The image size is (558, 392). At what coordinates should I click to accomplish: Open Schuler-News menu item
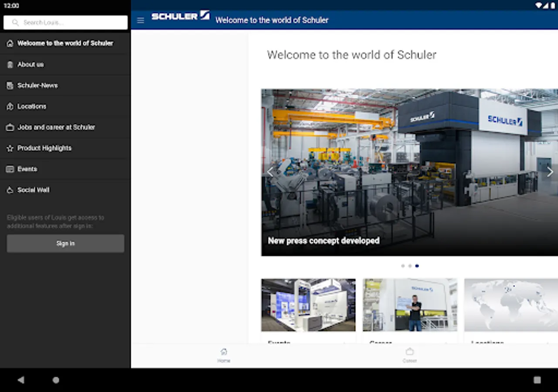tap(65, 85)
